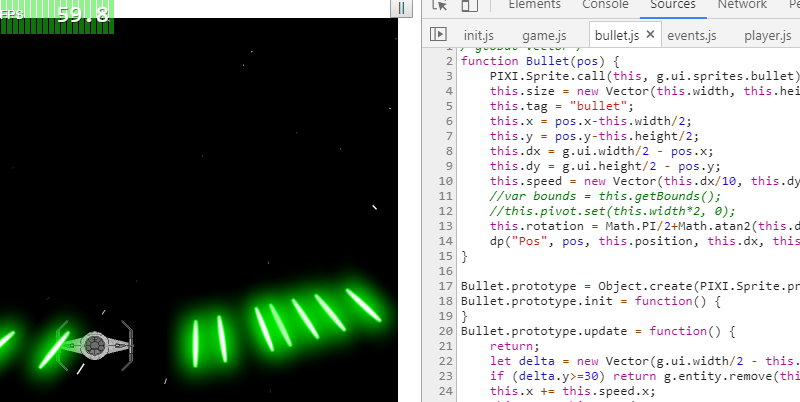Click the 'this.x = pos.x-this.width/2;' line
The image size is (800, 402).
pos(591,121)
